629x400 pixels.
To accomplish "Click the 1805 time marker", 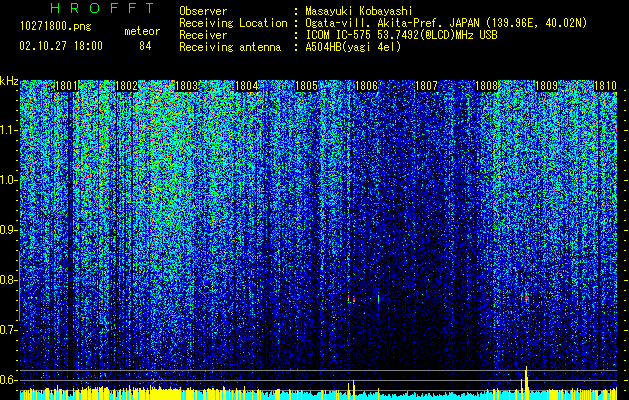I will [x=306, y=86].
